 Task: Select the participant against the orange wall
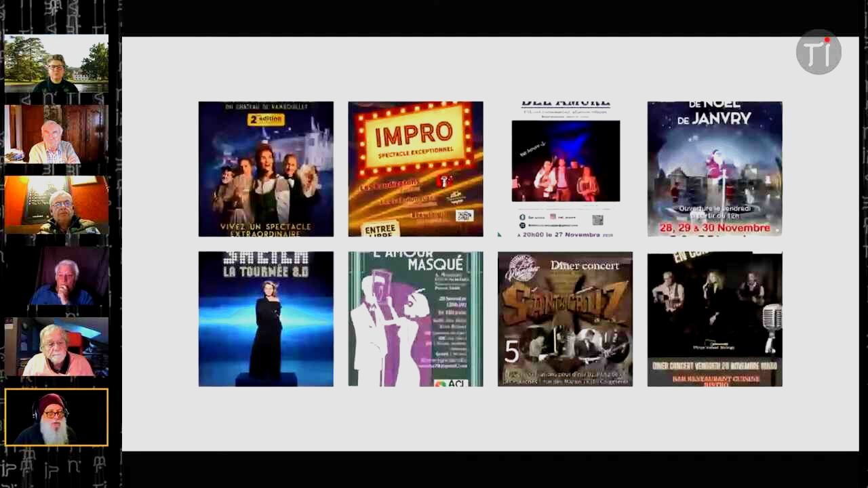pos(56,205)
